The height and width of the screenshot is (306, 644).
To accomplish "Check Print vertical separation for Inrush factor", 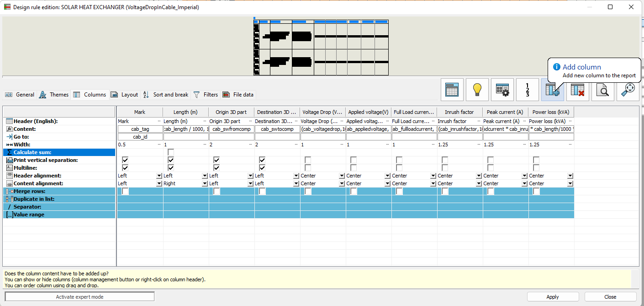I will point(445,160).
